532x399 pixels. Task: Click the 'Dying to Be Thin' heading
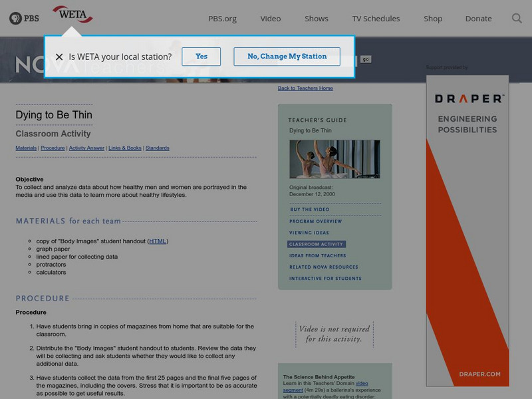54,114
